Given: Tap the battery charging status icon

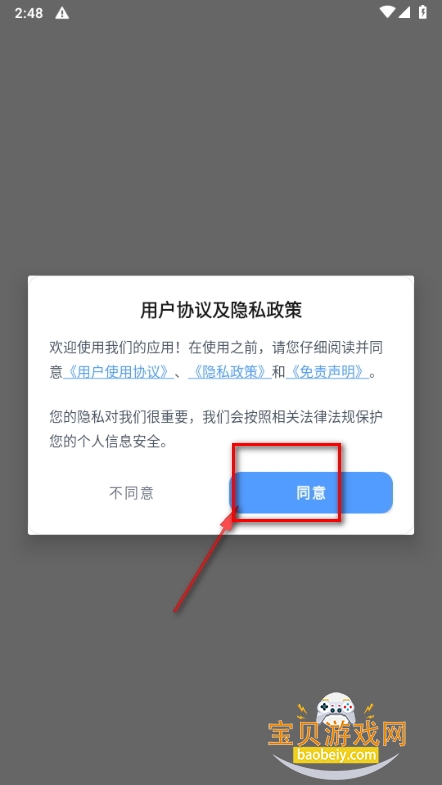Looking at the screenshot, I should click(x=423, y=12).
